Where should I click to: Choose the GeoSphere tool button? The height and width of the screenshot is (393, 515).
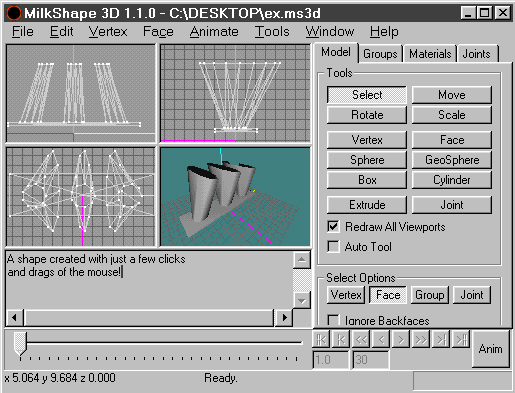pos(452,160)
